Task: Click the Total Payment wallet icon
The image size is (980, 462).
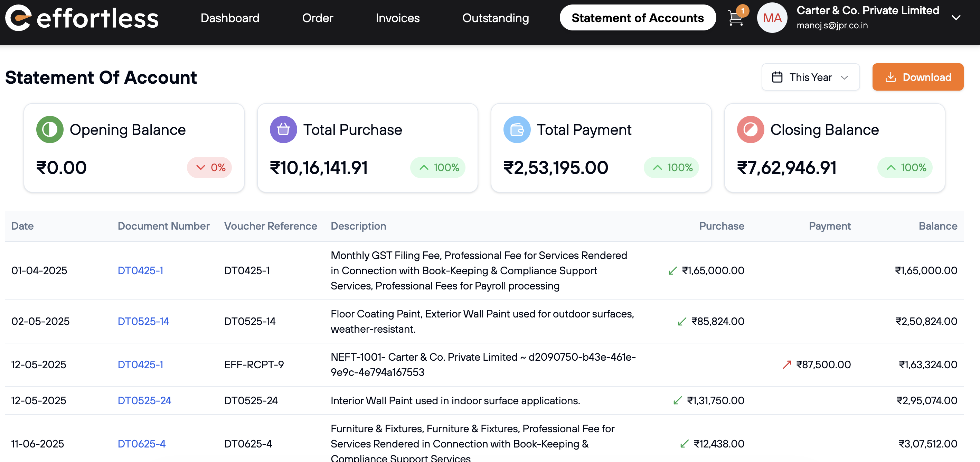Action: tap(517, 129)
